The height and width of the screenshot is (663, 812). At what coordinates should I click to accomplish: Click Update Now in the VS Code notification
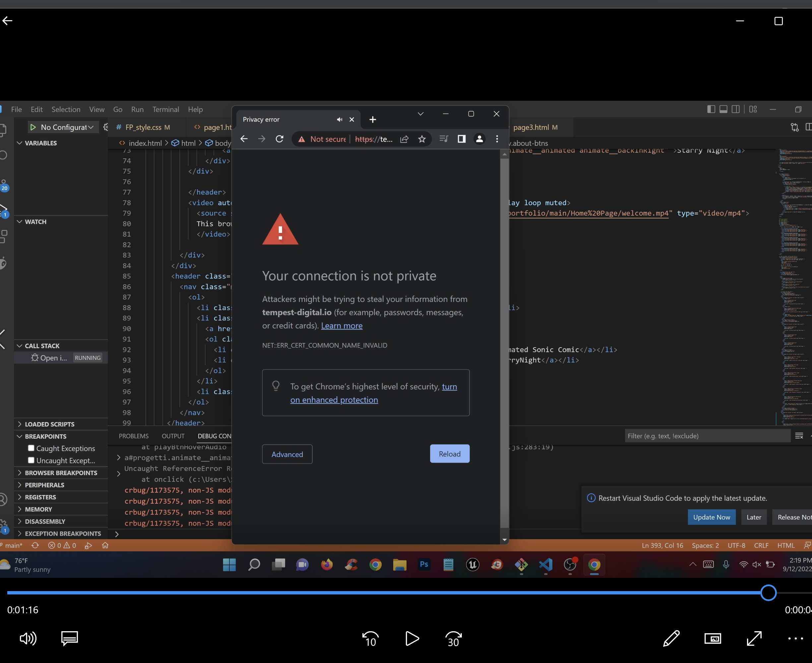[712, 517]
